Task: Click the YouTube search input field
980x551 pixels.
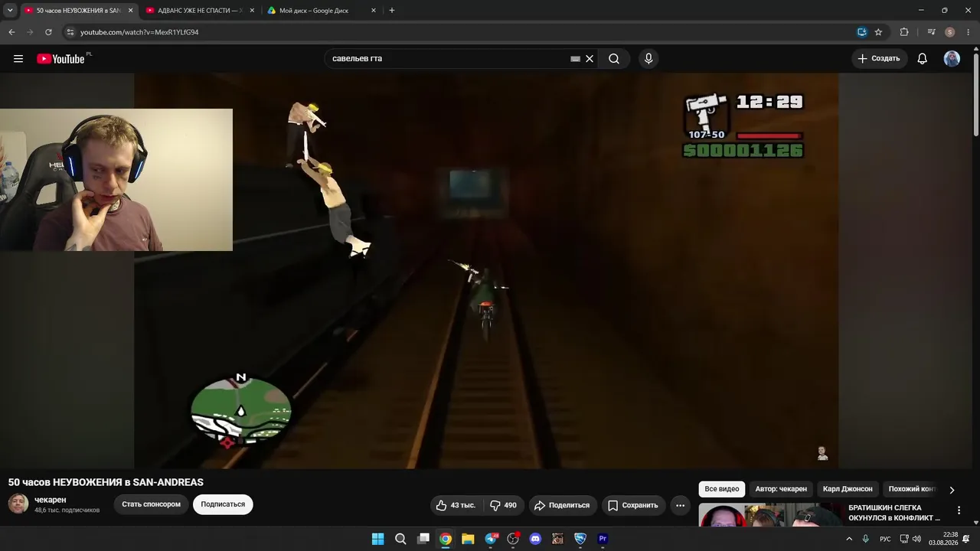Action: coord(450,59)
